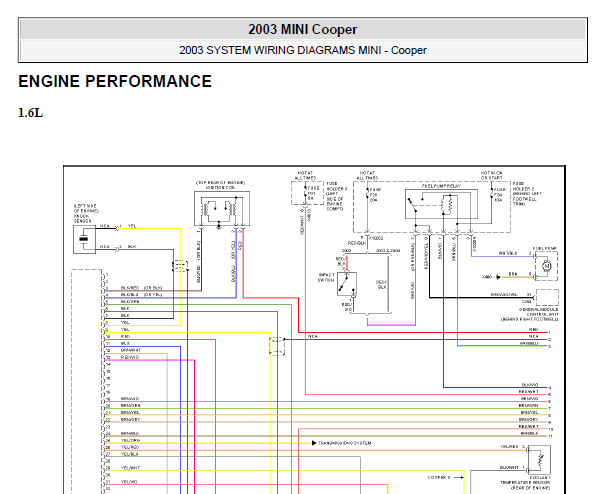Click the "YEL/RED" wire label at pin 26
Screen dimensions: 606x494
tap(130, 447)
